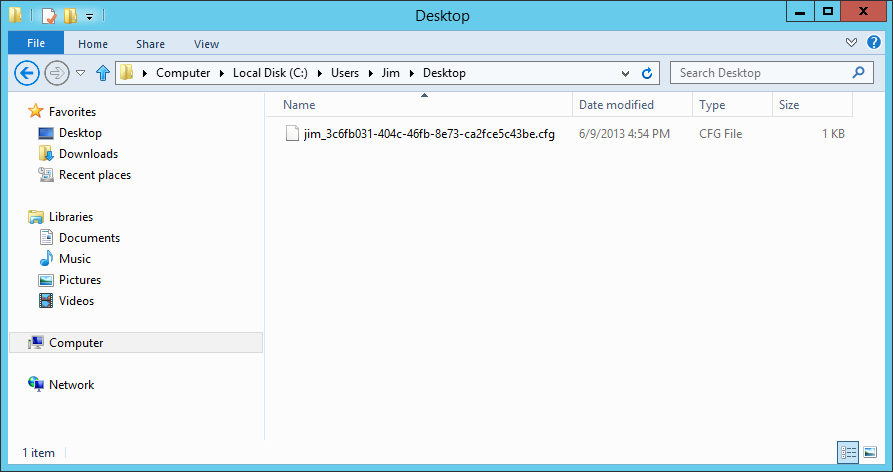The image size is (893, 472).
Task: Expand the address bar history dropdown
Action: [x=625, y=73]
